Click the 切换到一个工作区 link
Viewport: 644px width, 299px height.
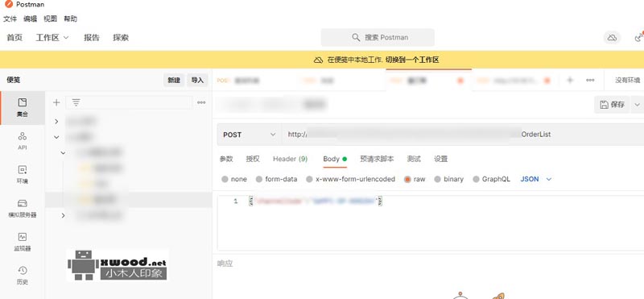[x=412, y=60]
